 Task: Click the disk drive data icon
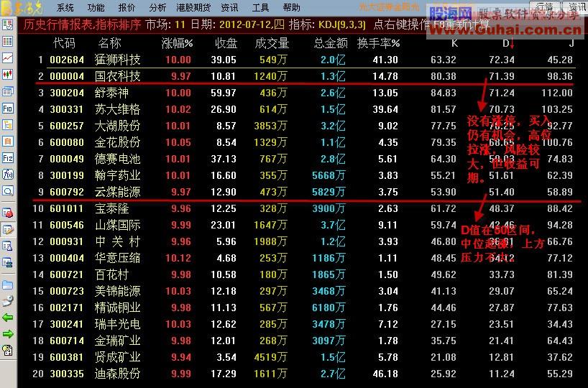click(x=7, y=301)
